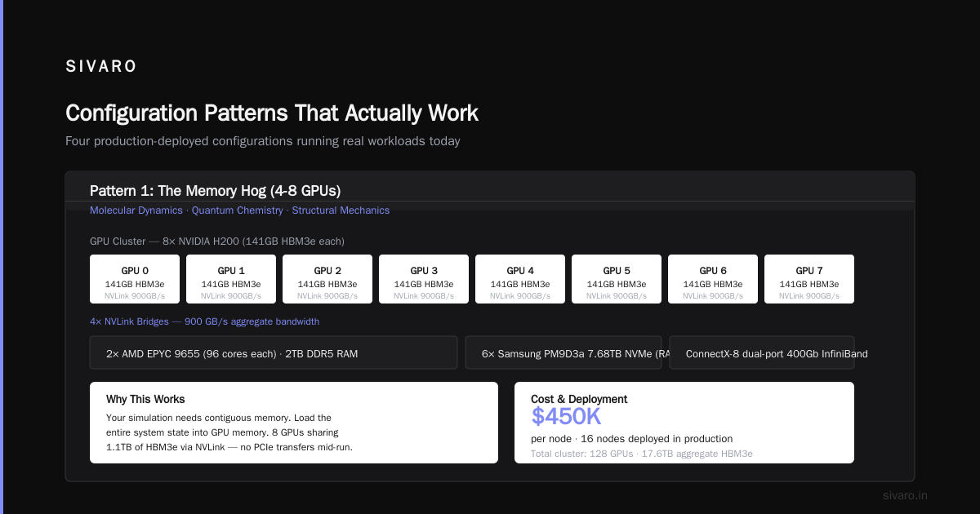Click the Samsung PM9D3a NVMe spec box
This screenshot has width=980, height=514.
[x=563, y=353]
